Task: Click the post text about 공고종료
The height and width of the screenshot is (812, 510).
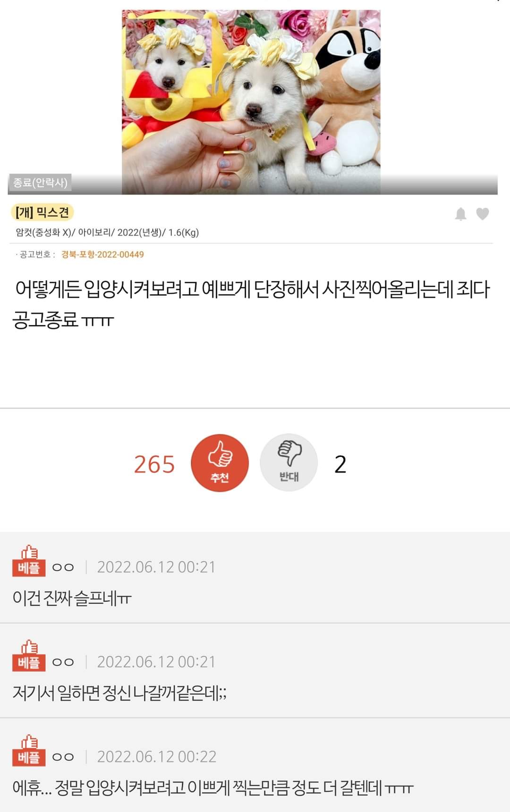Action: [251, 304]
